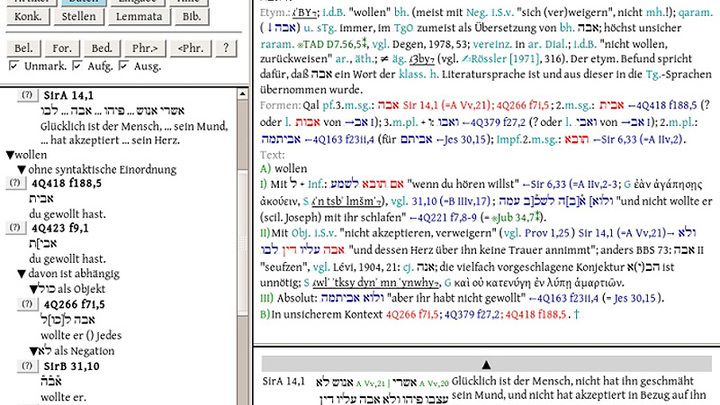Select 'SirA 14,1' heading in results list

click(x=68, y=96)
